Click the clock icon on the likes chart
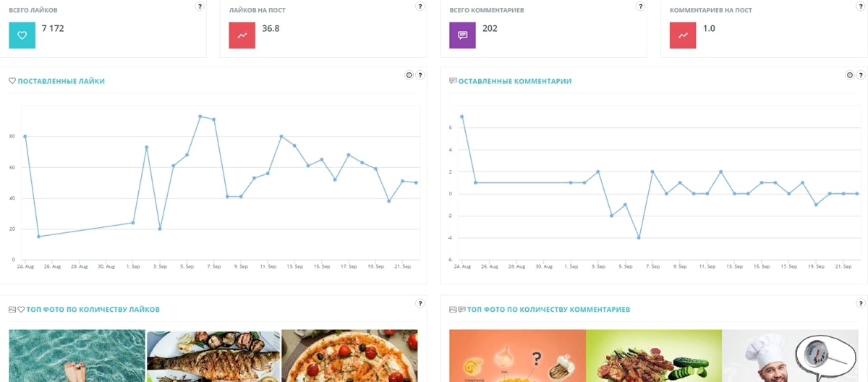The height and width of the screenshot is (382, 868). (409, 75)
